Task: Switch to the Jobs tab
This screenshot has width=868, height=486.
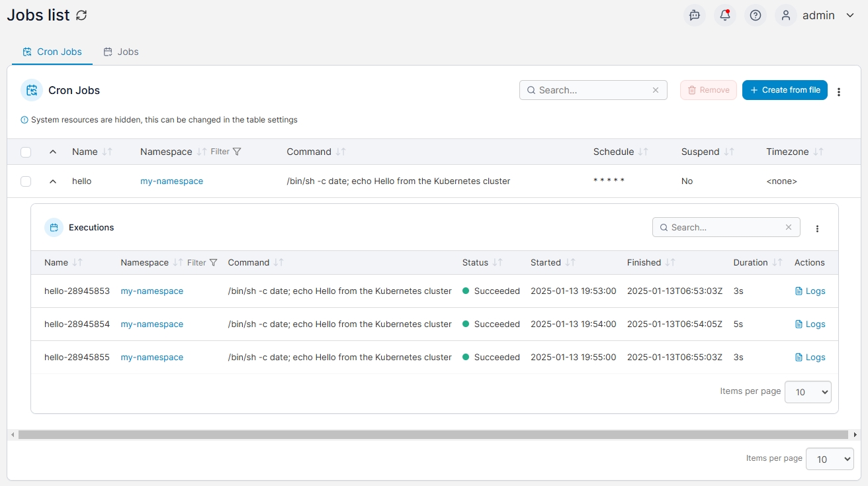Action: click(x=121, y=52)
